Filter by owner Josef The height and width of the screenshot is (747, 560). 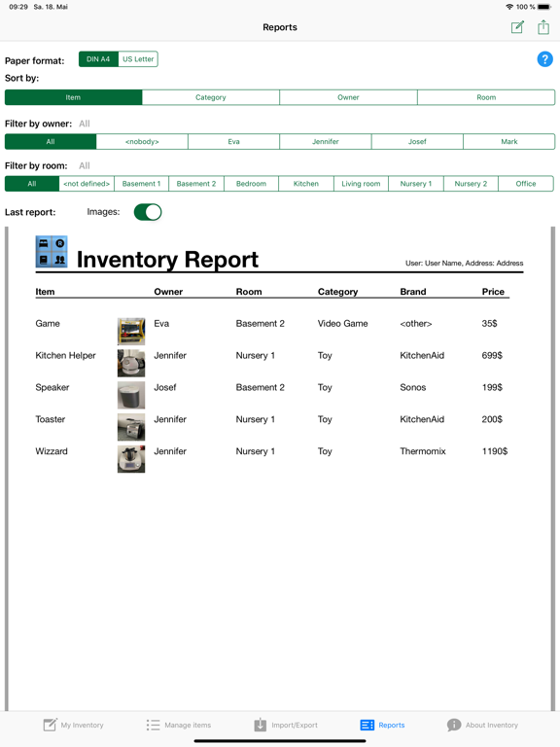coord(417,141)
